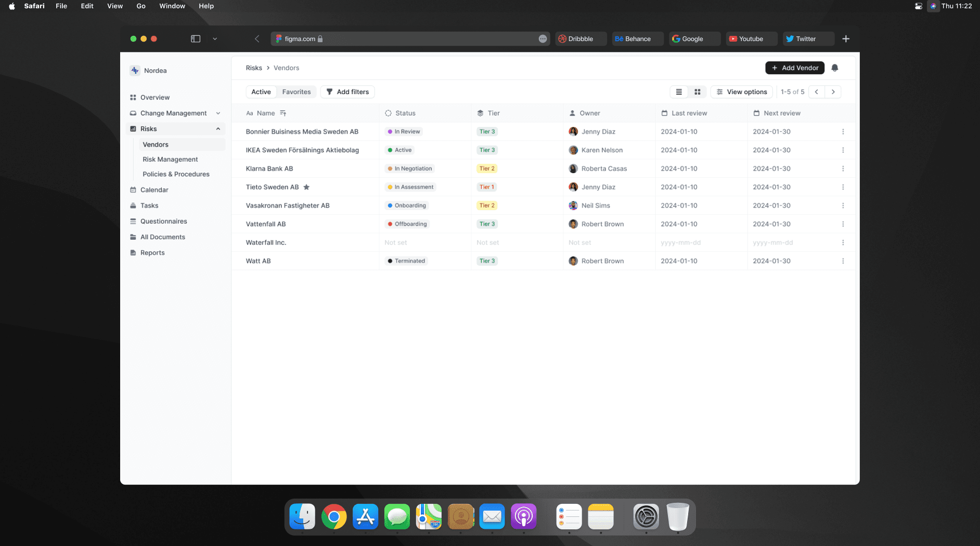Open vendor Watt AB
The width and height of the screenshot is (980, 546).
pos(258,261)
